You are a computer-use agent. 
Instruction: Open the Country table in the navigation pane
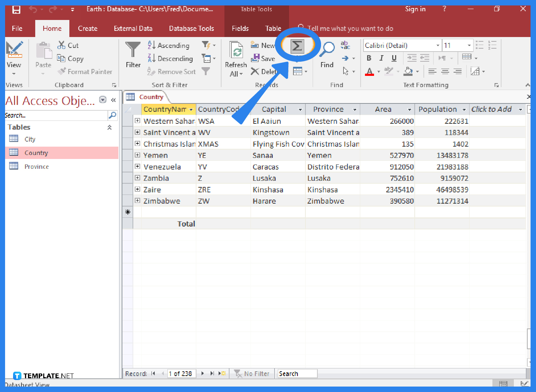[36, 152]
